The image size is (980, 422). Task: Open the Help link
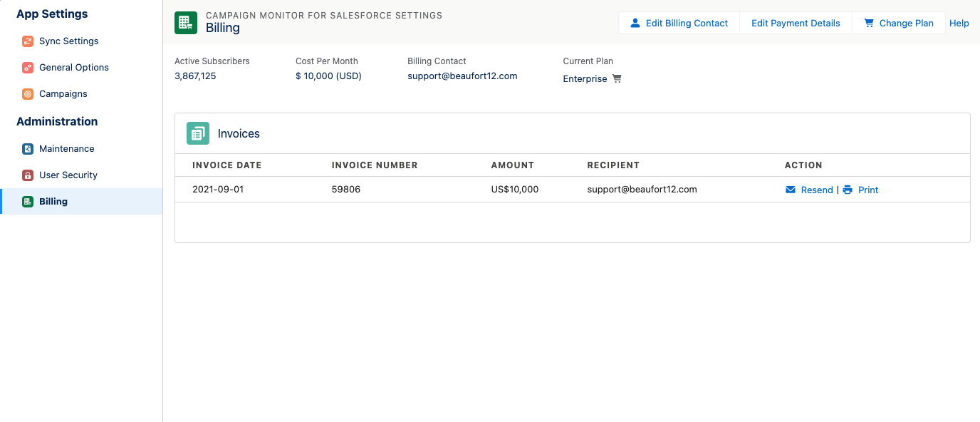[959, 24]
